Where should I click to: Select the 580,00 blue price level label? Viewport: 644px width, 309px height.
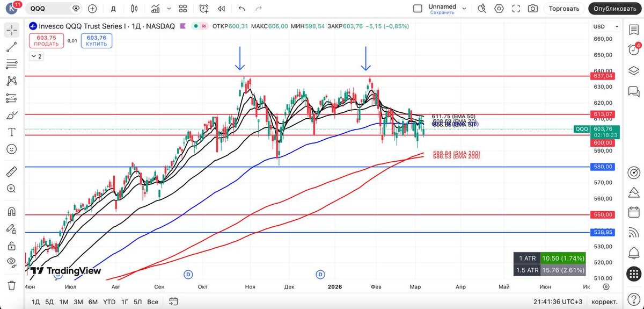coord(602,167)
